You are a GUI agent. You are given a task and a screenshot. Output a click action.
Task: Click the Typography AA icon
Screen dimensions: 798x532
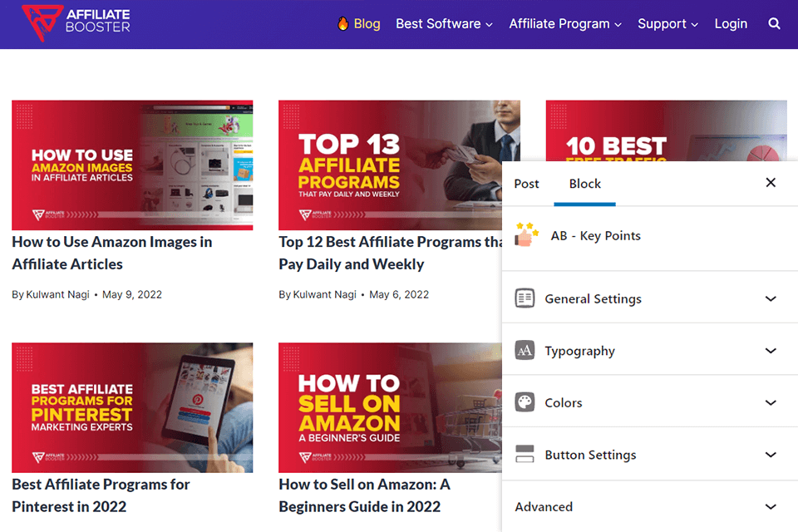[x=525, y=350]
